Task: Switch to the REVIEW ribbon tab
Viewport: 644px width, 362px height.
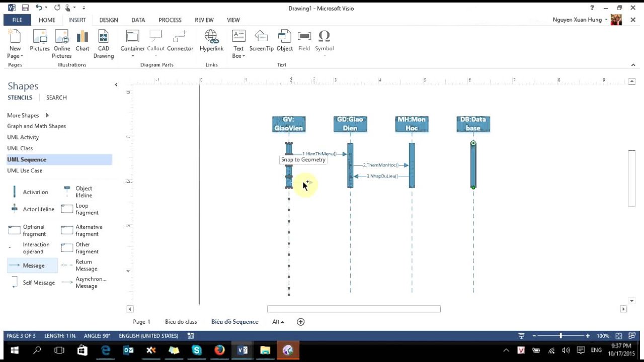Action: pos(204,20)
